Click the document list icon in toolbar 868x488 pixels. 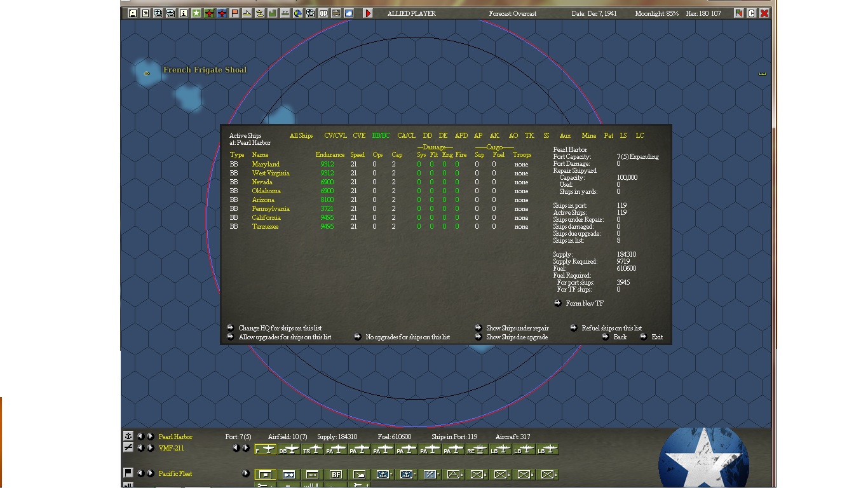tap(146, 13)
